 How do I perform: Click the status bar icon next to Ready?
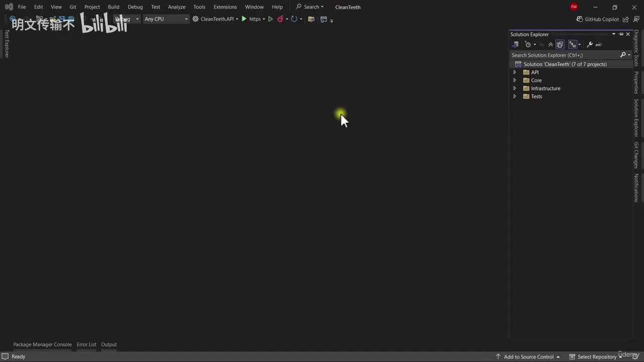(5, 356)
